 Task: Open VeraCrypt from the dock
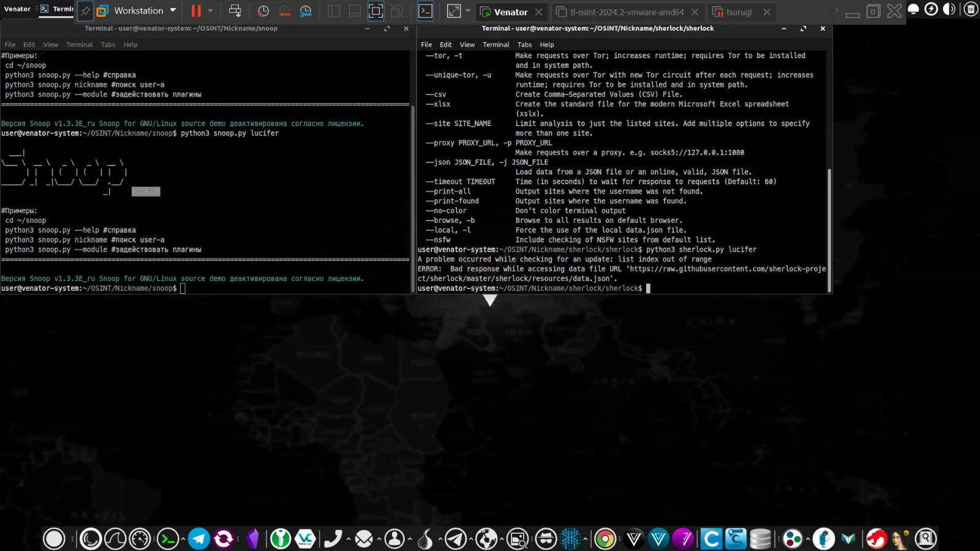[305, 539]
